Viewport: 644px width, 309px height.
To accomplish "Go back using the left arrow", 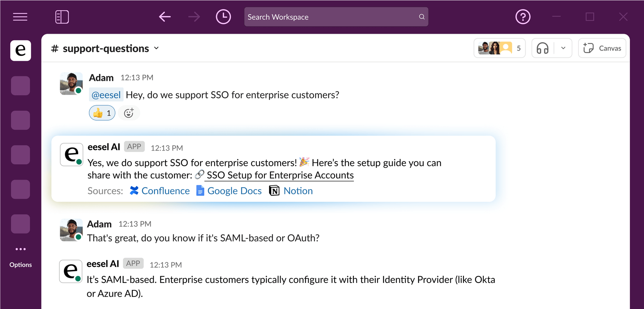I will 165,17.
